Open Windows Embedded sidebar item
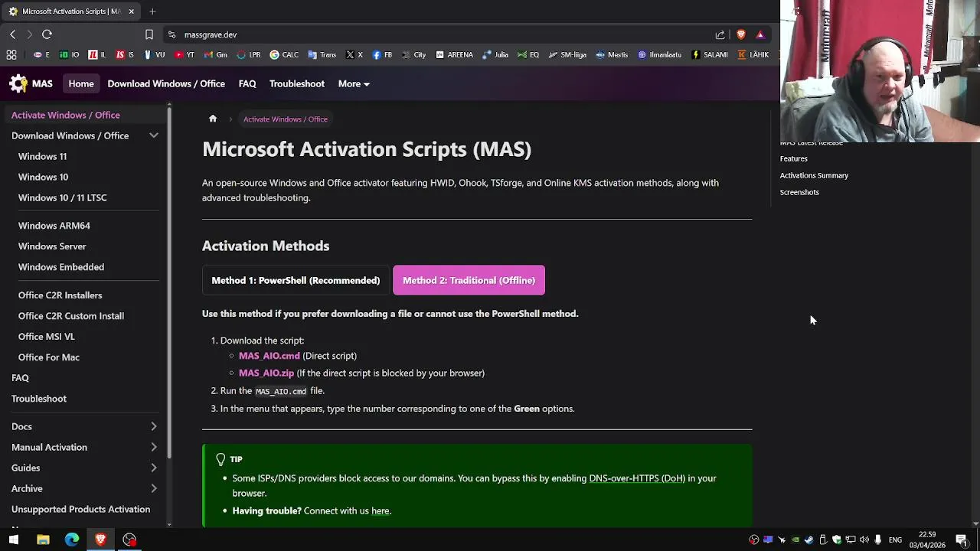 61,267
